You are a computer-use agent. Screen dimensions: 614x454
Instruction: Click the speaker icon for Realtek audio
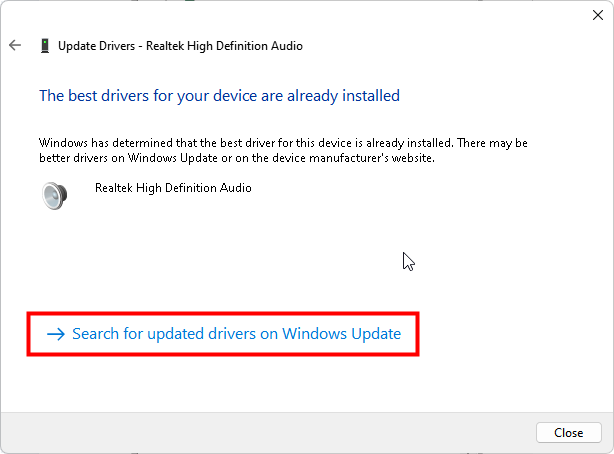point(54,195)
